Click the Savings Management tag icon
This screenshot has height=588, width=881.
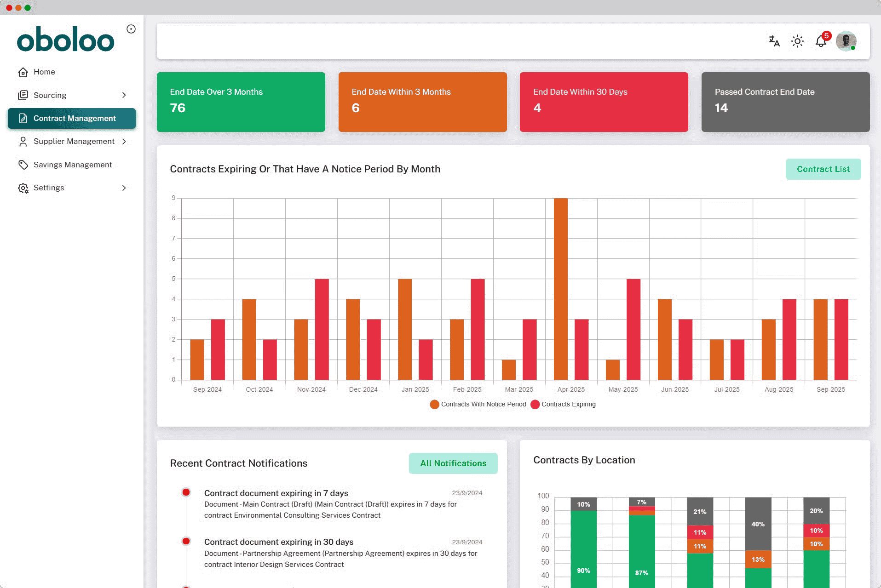coord(23,165)
